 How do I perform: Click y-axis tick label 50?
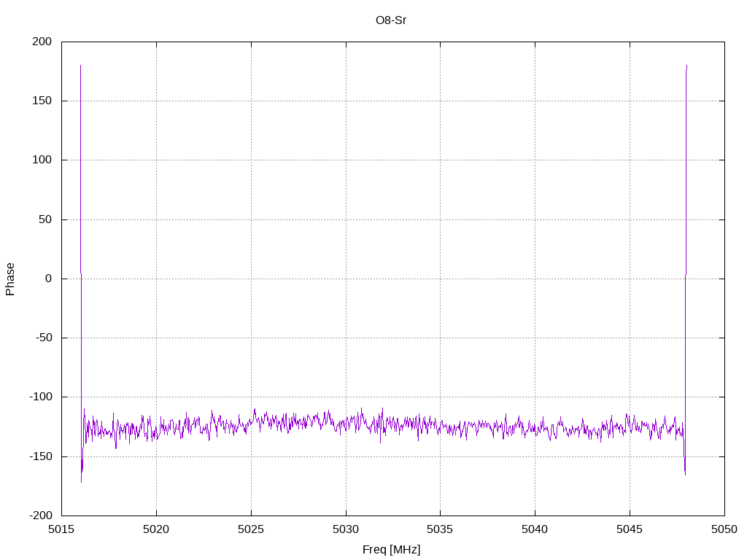pos(45,219)
